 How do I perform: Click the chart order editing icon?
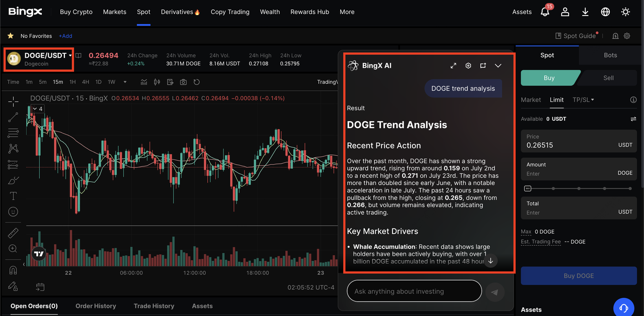click(x=170, y=82)
